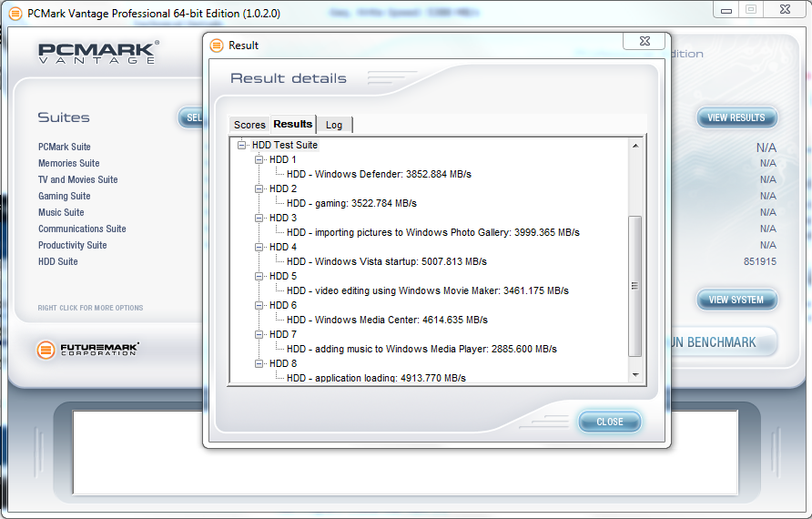
Task: Select PCMark Suite in Suites list
Action: pyautogui.click(x=65, y=147)
